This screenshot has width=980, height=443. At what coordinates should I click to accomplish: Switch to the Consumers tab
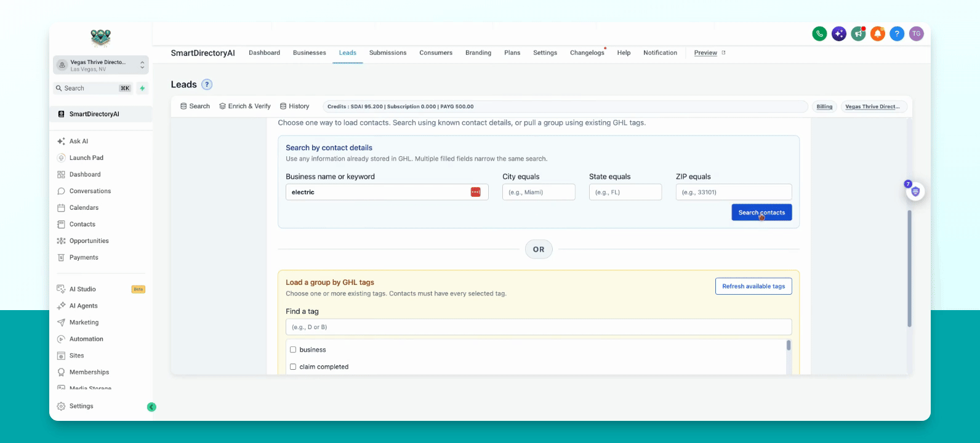tap(436, 53)
